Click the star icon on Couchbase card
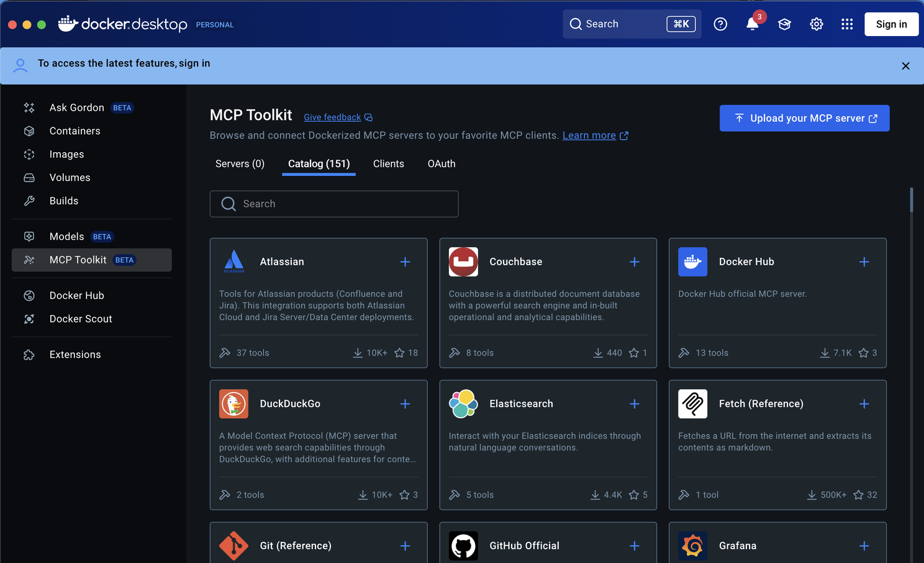Screen dimensions: 924x563 [x=633, y=353]
